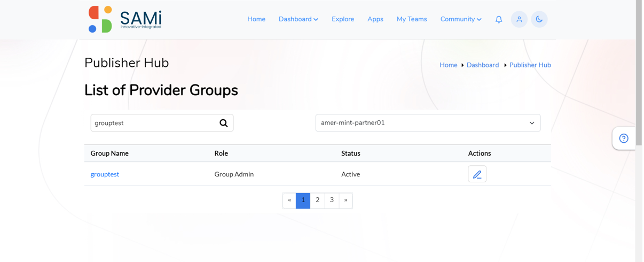The image size is (644, 262).
Task: Open the grouptest group link
Action: click(105, 174)
